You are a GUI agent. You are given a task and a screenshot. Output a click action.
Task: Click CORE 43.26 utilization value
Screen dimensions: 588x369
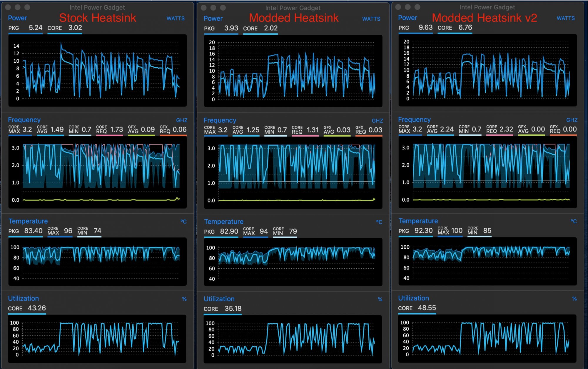pos(37,308)
